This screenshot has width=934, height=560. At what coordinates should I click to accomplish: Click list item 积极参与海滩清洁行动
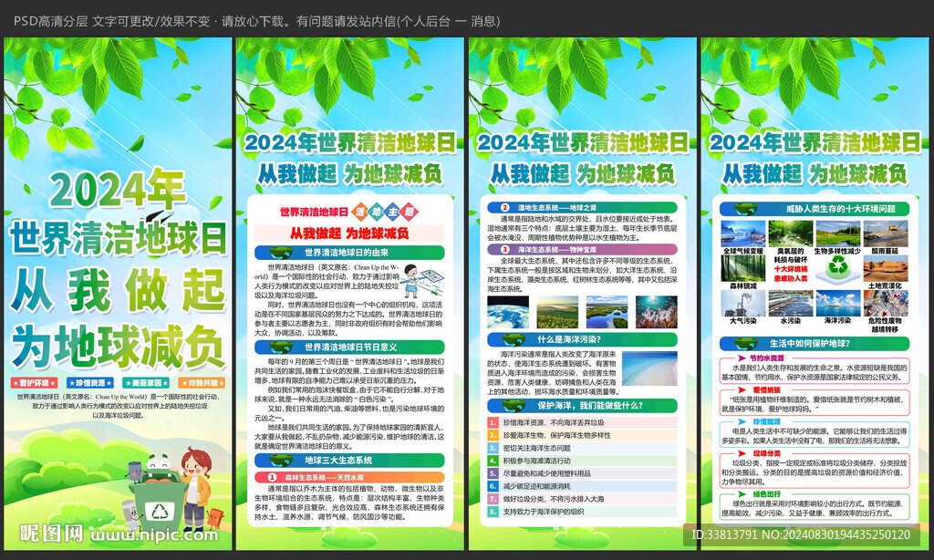[x=582, y=461]
